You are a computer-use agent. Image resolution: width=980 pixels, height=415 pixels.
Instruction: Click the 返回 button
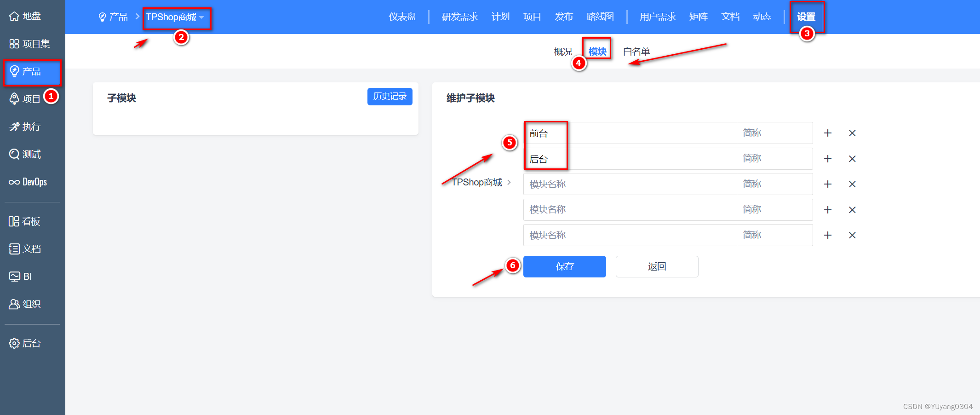point(657,267)
